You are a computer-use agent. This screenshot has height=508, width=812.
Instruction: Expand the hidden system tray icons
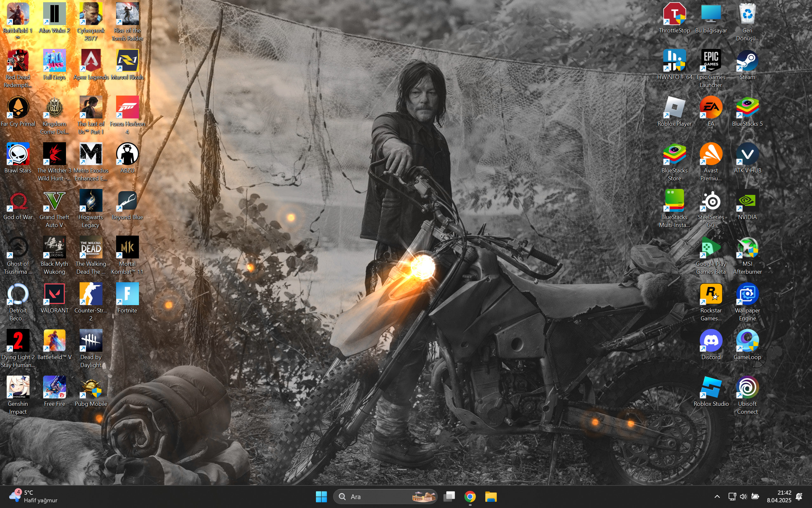point(717,497)
